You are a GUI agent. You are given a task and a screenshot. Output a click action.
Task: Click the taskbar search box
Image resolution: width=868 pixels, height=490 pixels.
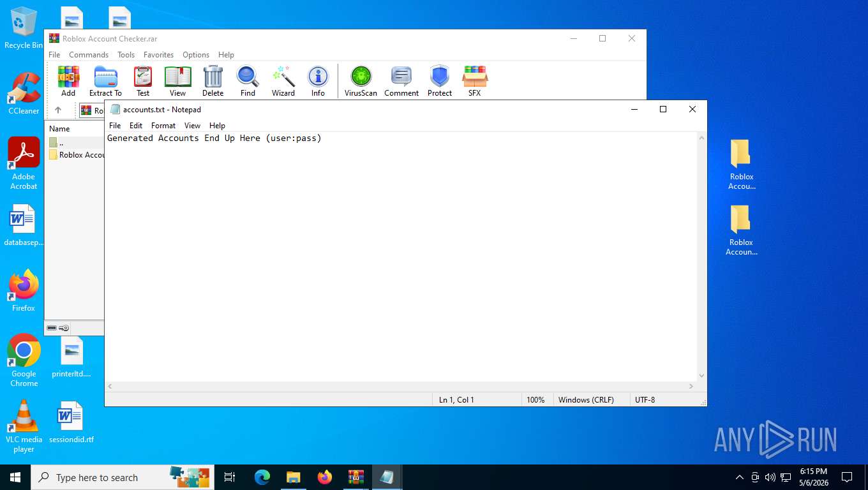[123, 477]
